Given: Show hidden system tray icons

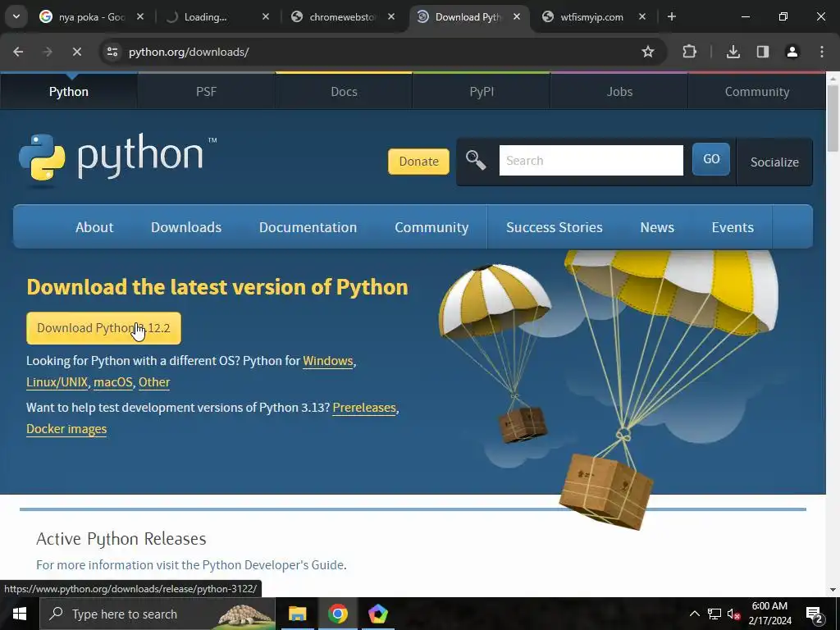Looking at the screenshot, I should coord(694,614).
